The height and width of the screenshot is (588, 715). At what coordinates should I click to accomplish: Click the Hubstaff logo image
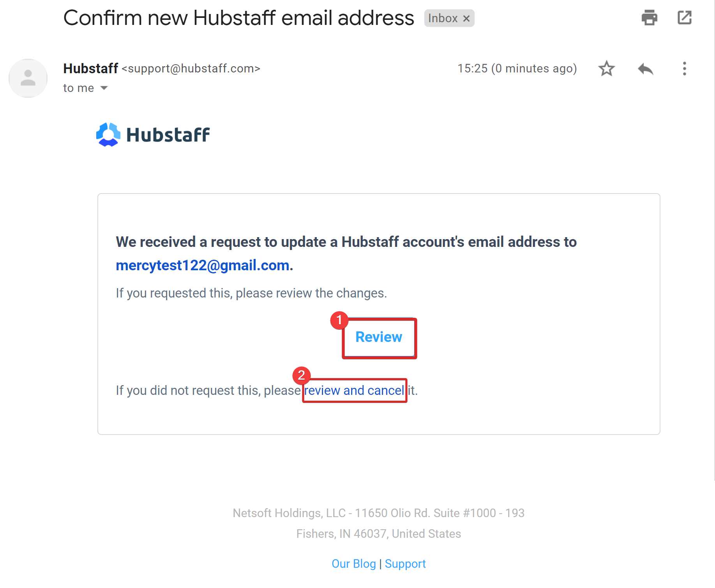click(x=153, y=135)
